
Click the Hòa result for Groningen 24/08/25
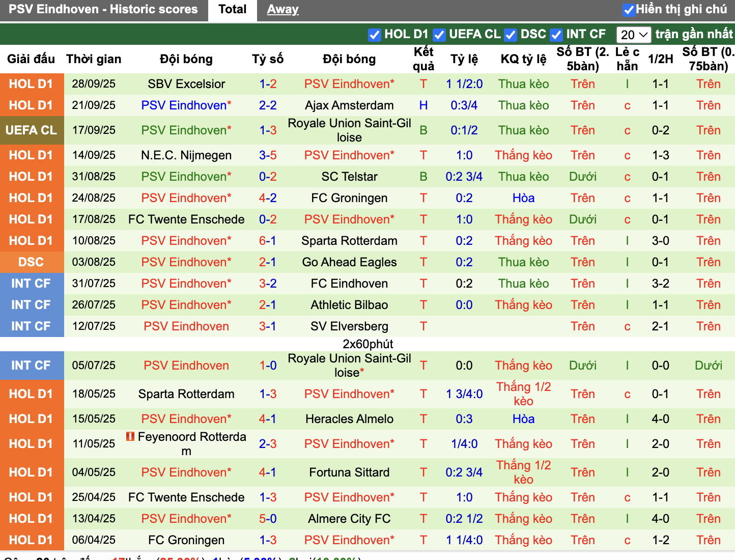(523, 198)
